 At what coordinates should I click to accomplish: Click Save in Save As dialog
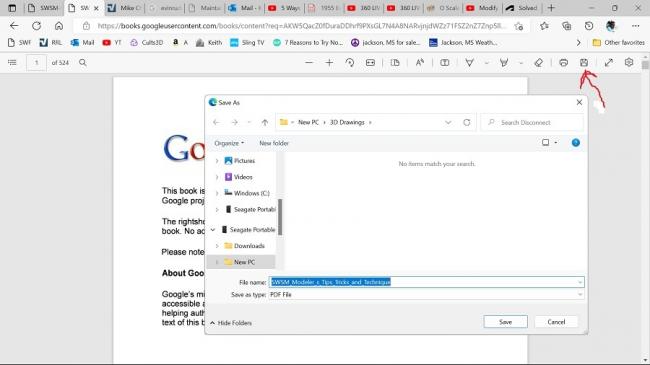coord(505,322)
